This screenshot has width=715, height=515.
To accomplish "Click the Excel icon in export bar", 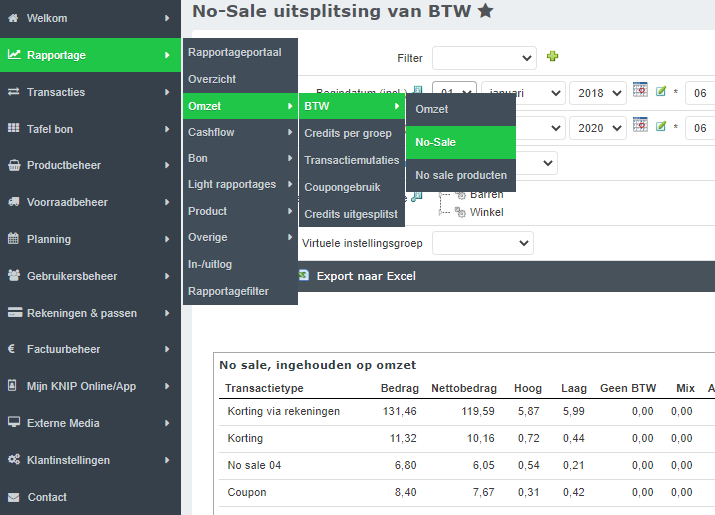I will coord(303,275).
